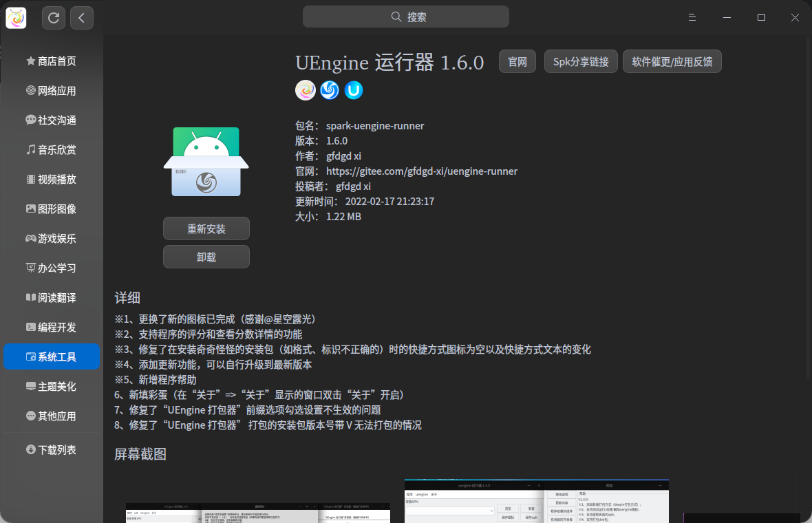This screenshot has width=812, height=523.
Task: Click the 详细 section heading
Action: (x=127, y=298)
